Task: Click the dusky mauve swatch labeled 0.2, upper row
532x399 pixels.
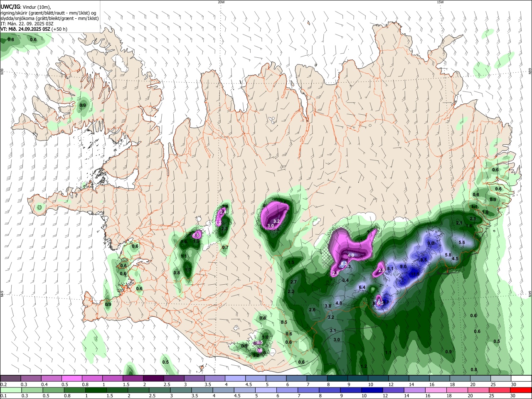Action: click(10, 378)
